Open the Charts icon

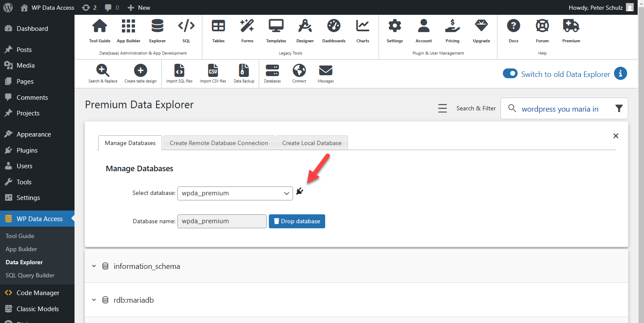(362, 26)
